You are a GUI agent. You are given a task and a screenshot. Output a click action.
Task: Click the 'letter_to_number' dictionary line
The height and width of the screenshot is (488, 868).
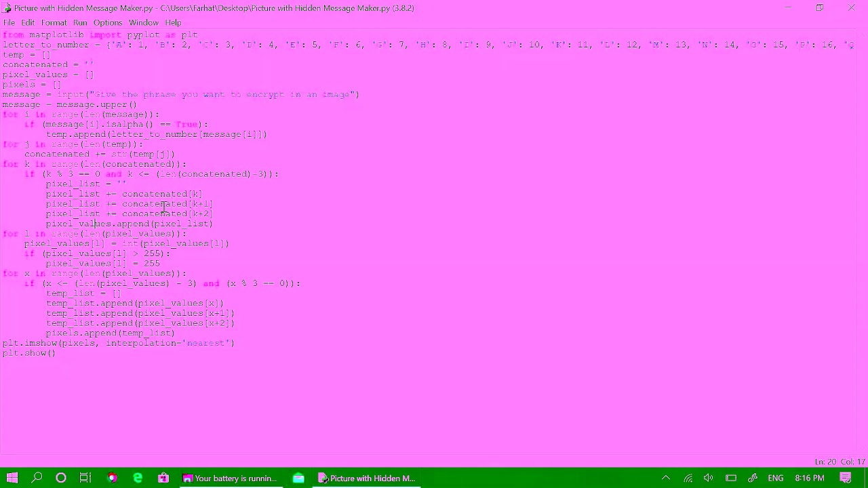pyautogui.click(x=428, y=45)
